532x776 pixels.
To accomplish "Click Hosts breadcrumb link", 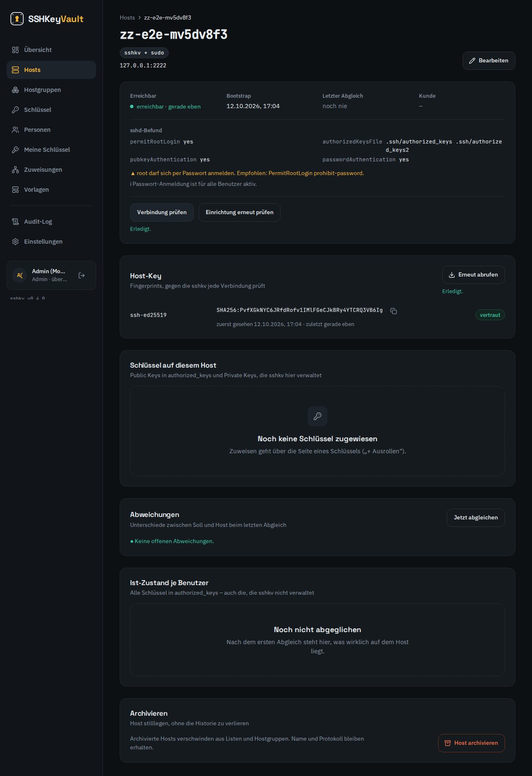I will coord(127,17).
